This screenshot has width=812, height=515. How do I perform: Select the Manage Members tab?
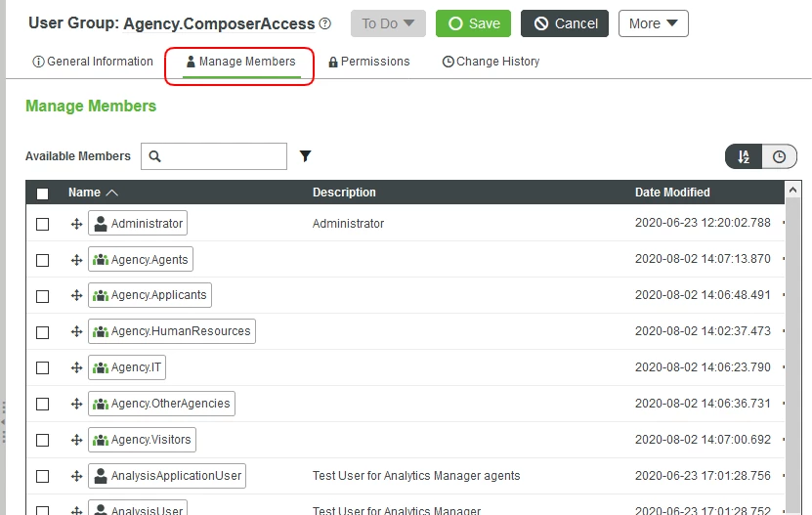point(241,62)
